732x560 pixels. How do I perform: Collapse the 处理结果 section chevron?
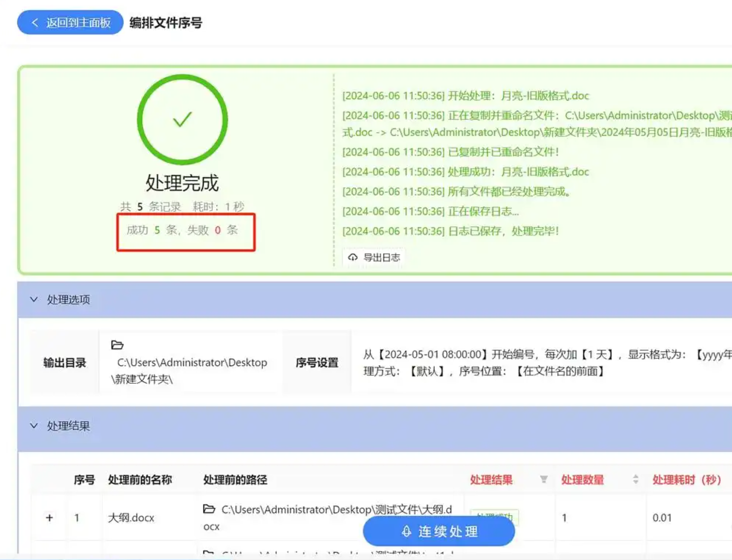coord(34,426)
